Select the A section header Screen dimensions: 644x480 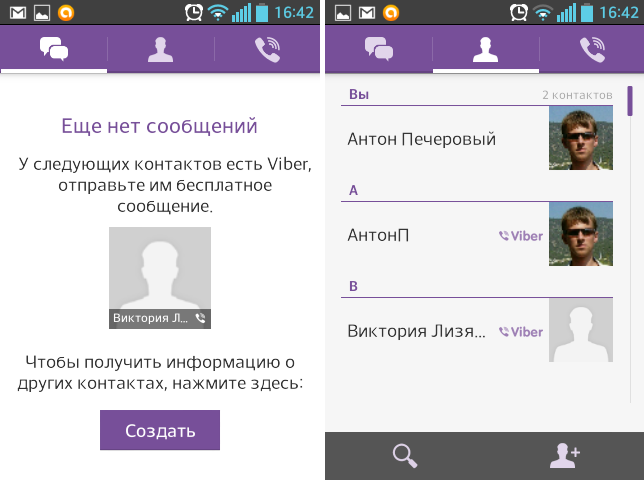coord(353,191)
